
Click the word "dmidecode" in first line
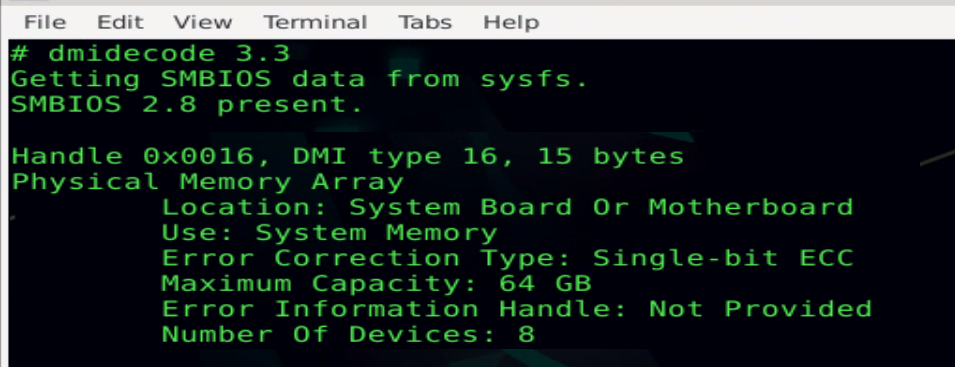pyautogui.click(x=132, y=54)
